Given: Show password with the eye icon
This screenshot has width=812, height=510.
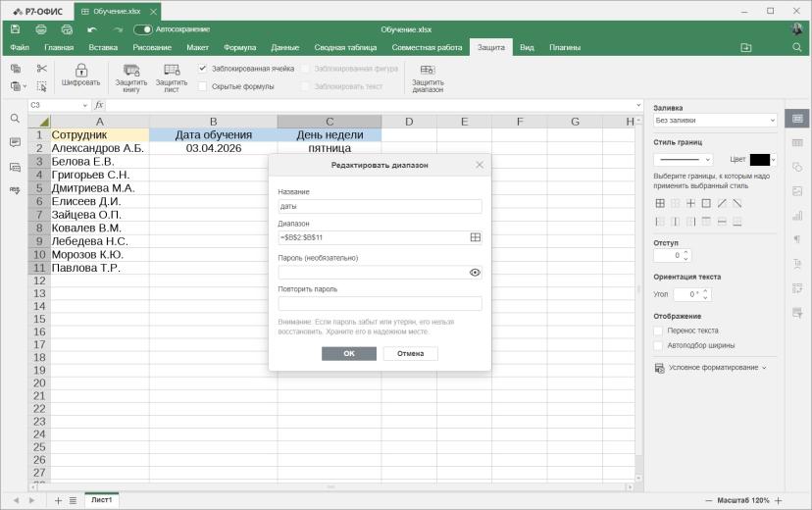Looking at the screenshot, I should point(475,273).
